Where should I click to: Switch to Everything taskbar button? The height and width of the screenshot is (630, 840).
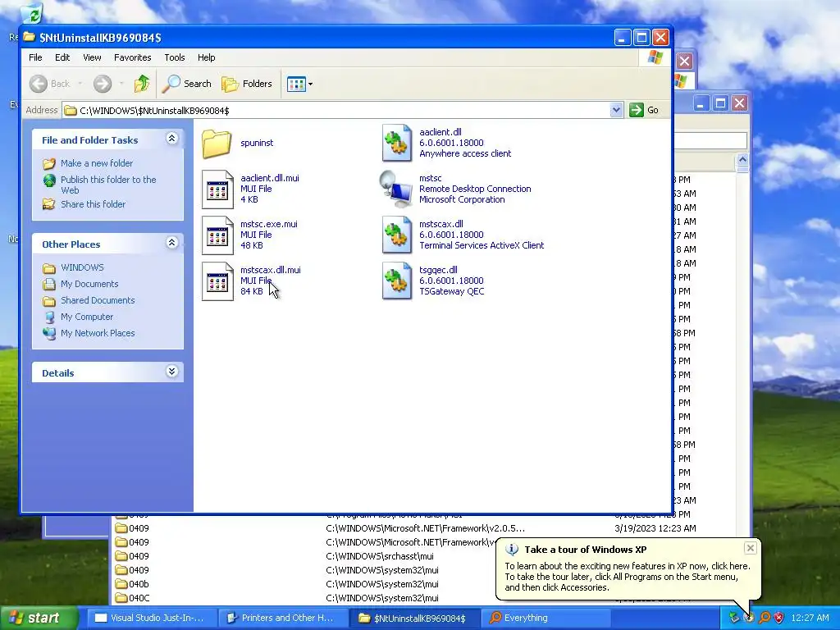pyautogui.click(x=546, y=619)
